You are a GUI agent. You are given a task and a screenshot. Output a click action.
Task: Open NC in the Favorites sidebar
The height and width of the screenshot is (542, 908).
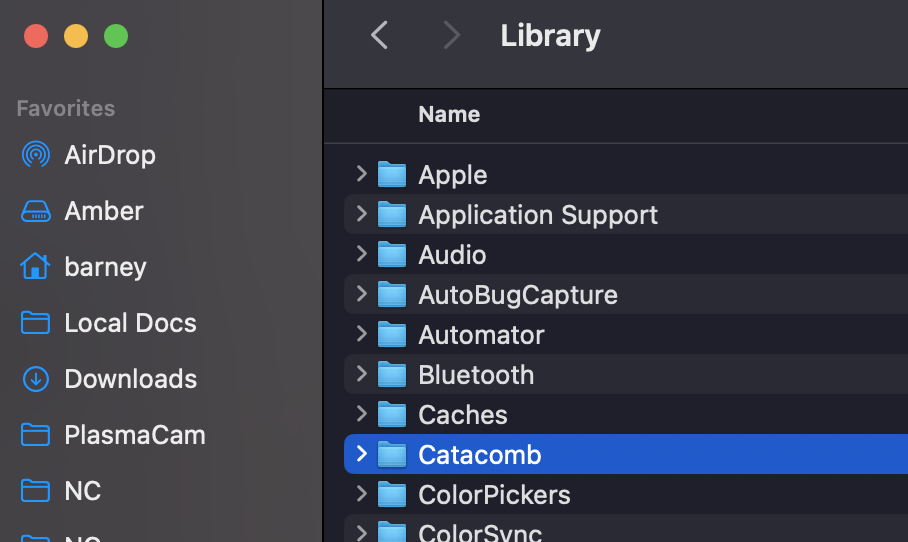point(82,491)
